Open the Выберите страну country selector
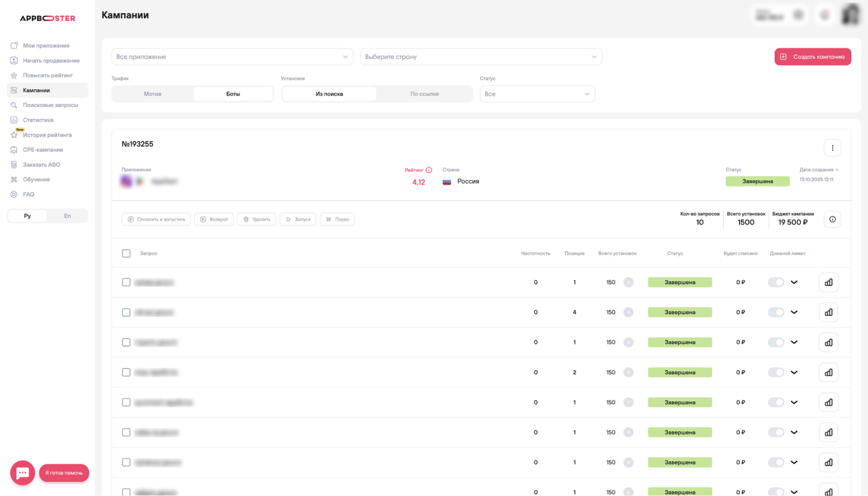Viewport: 868px width, 496px height. tap(481, 57)
